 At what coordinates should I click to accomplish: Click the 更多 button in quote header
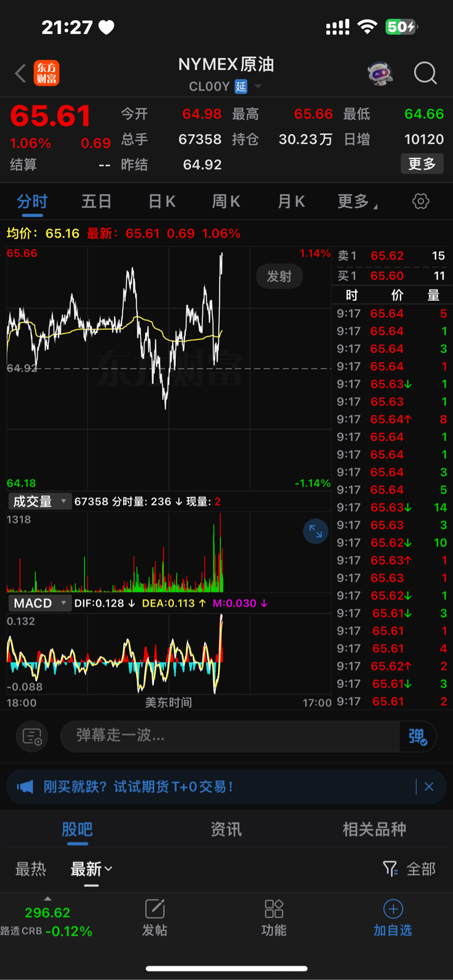(422, 164)
